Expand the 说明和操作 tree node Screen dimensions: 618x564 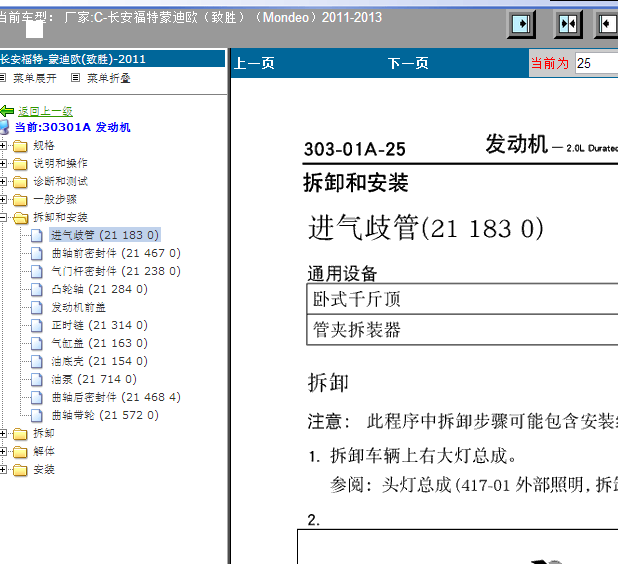[x=3, y=163]
